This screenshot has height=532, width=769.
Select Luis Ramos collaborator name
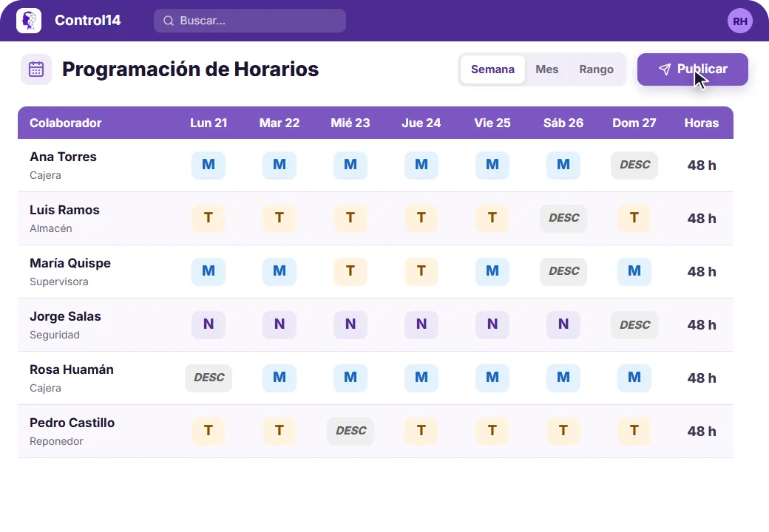64,210
